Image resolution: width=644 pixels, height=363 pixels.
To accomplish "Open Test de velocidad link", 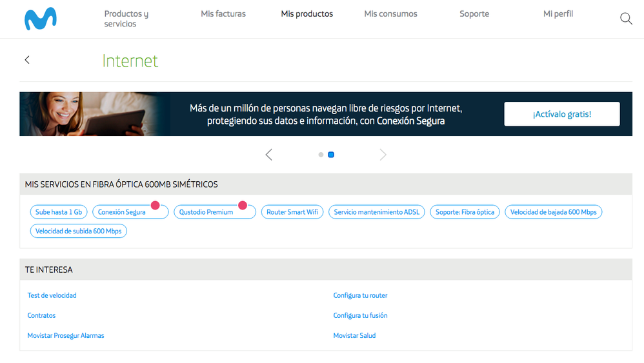I will pos(52,295).
